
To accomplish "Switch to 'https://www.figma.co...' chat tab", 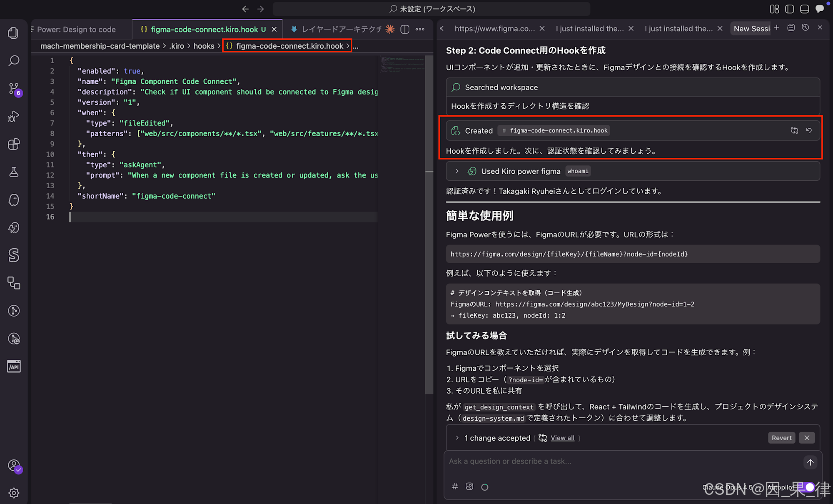I will (x=494, y=28).
